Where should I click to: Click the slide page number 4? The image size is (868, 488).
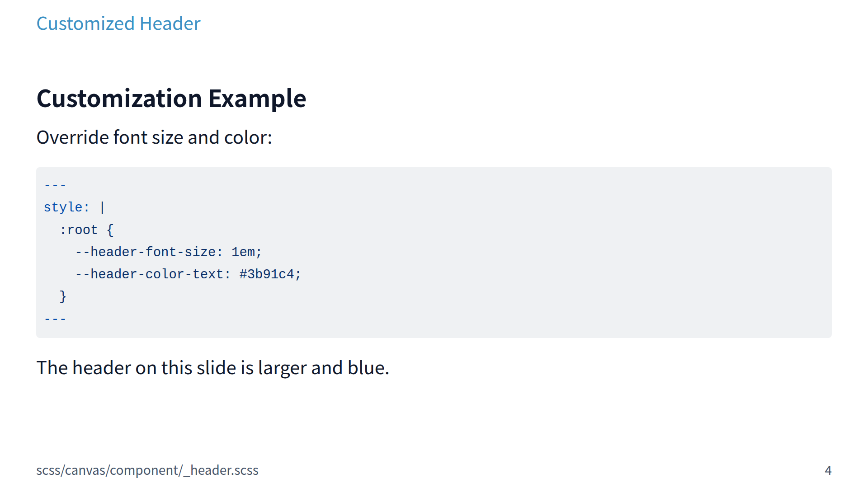(828, 470)
